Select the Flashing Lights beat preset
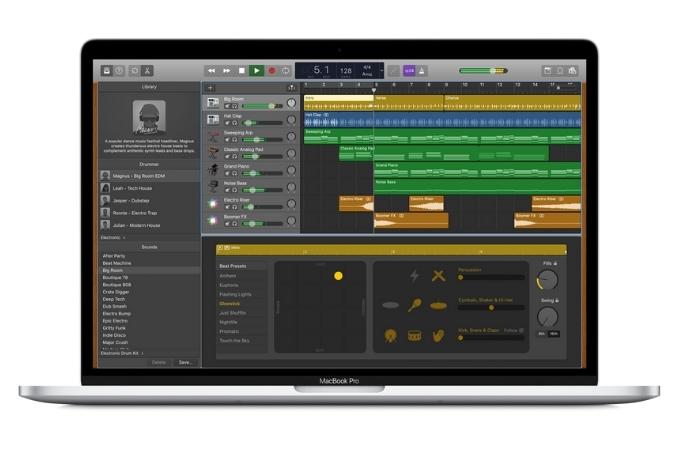679x453 pixels. (x=242, y=294)
